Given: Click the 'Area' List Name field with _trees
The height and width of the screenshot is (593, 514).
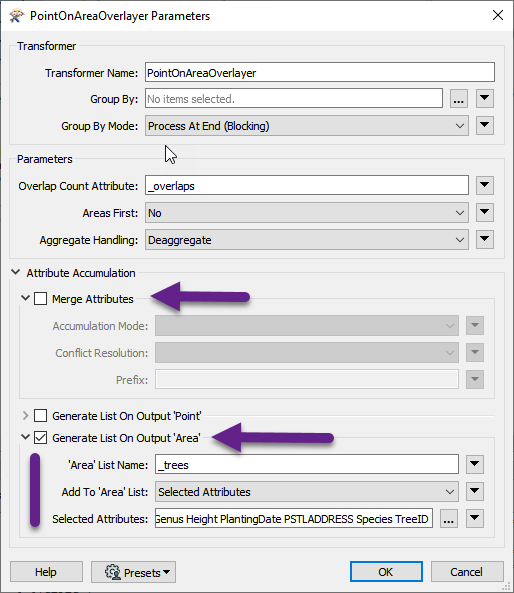Looking at the screenshot, I should click(307, 465).
